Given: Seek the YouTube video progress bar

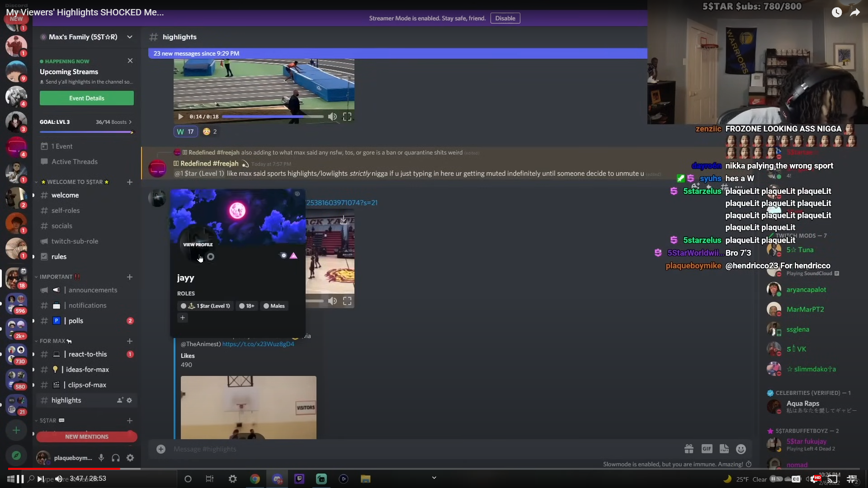Looking at the screenshot, I should click(434, 469).
